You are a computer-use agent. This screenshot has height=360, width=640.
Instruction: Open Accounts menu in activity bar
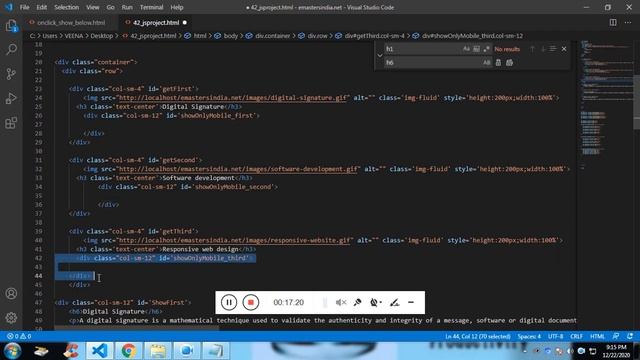tap(11, 293)
